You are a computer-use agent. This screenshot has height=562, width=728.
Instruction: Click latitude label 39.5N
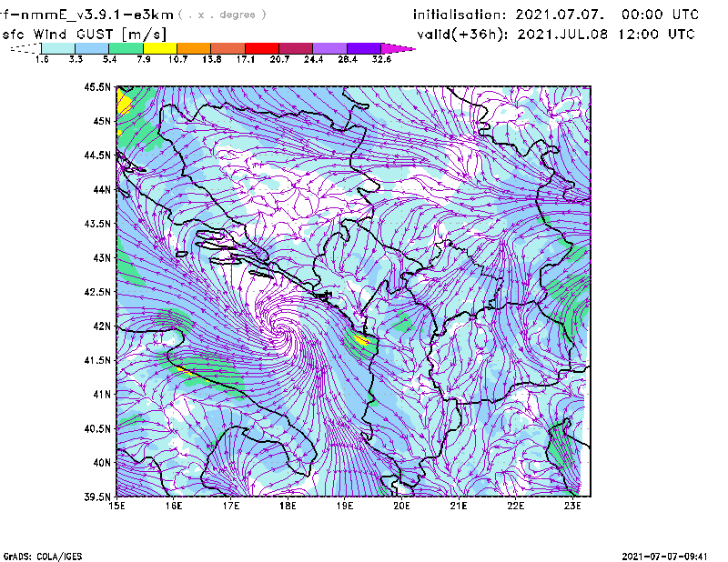[x=97, y=497]
